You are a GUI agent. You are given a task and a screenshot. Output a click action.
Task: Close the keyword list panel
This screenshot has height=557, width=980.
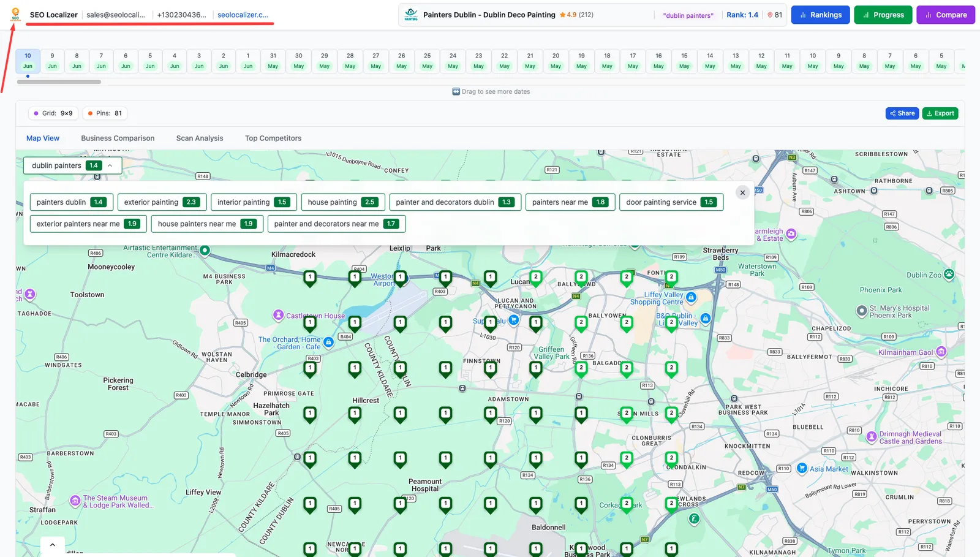coord(742,192)
